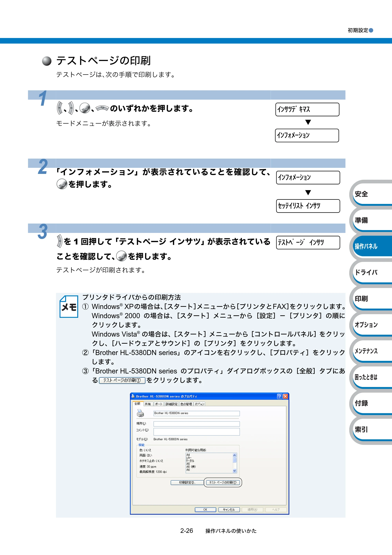Click the right arrow key icon in step 3
Viewport: 392px width, 555px height.
pos(59,241)
